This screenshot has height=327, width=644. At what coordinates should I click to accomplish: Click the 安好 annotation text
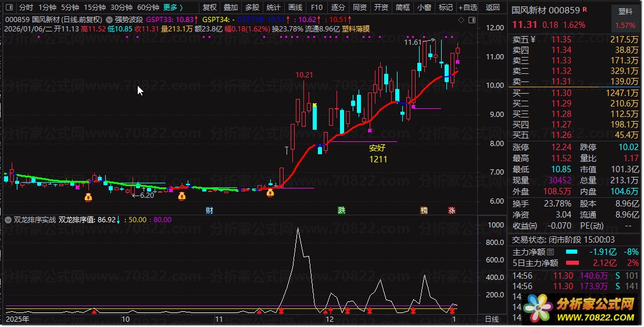pyautogui.click(x=377, y=148)
